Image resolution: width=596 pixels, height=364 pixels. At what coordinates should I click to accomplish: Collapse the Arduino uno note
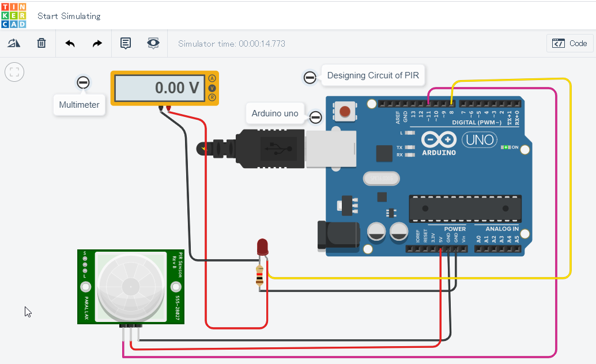[315, 117]
